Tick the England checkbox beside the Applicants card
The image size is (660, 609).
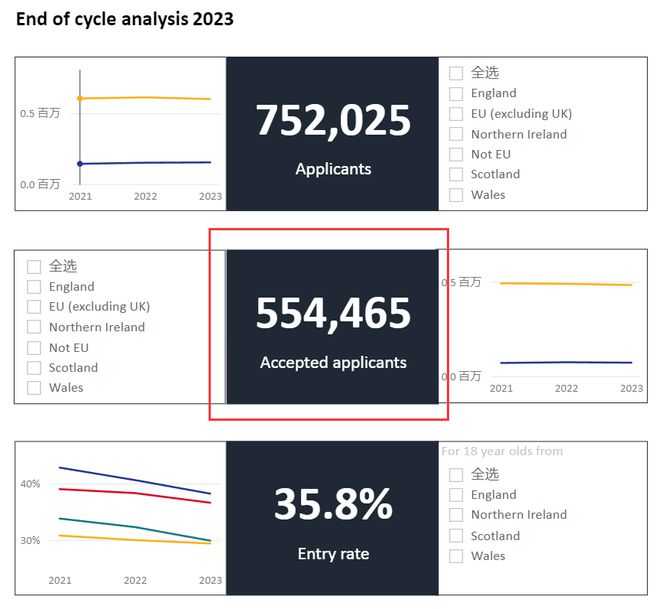click(456, 93)
